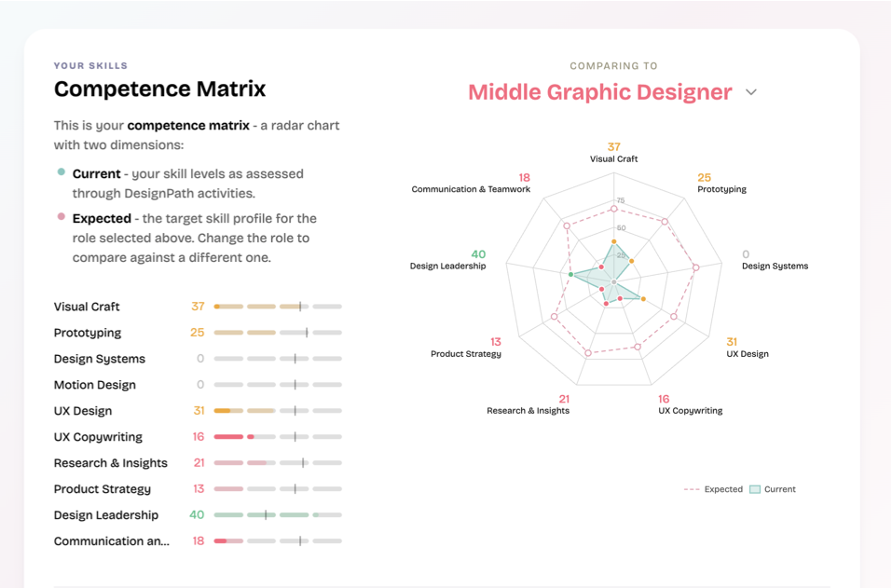Toggle the Current series in chart legend
Image resolution: width=892 pixels, height=588 pixels.
pyautogui.click(x=773, y=489)
